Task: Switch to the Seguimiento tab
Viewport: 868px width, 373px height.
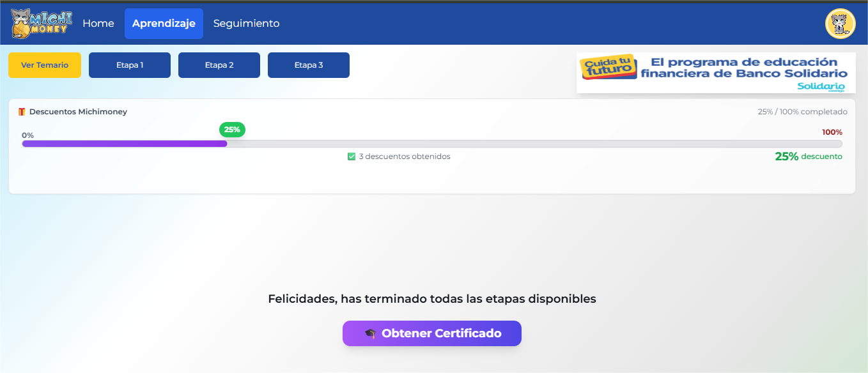Action: (x=246, y=23)
